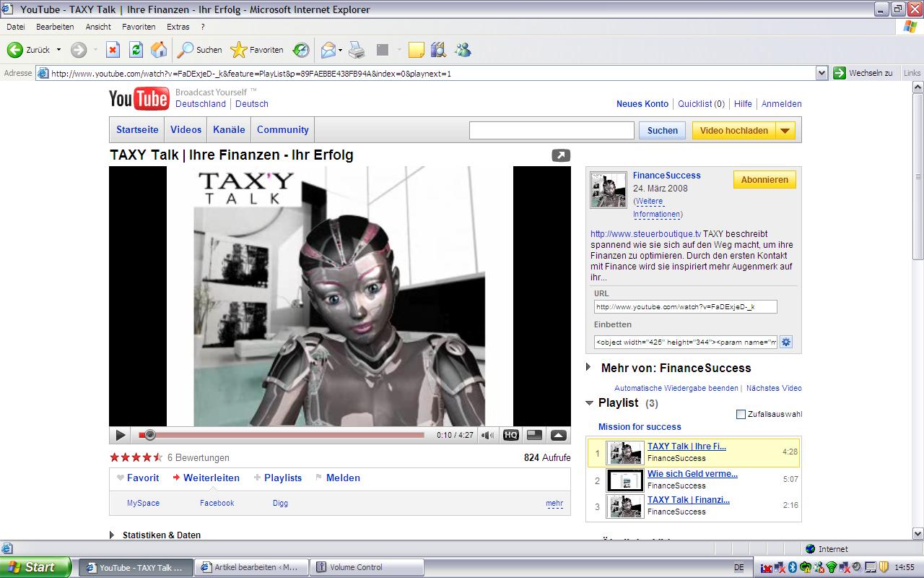Collapse the Playlist section
This screenshot has width=924, height=578.
point(589,402)
